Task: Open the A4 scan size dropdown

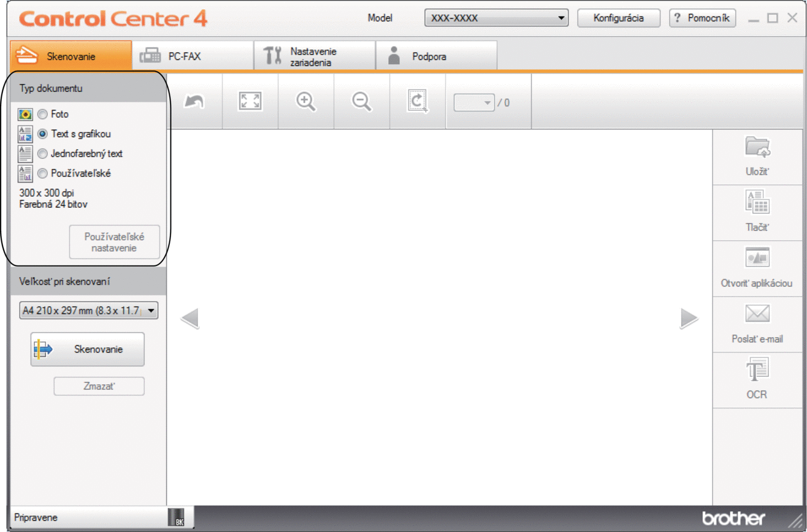Action: [88, 311]
